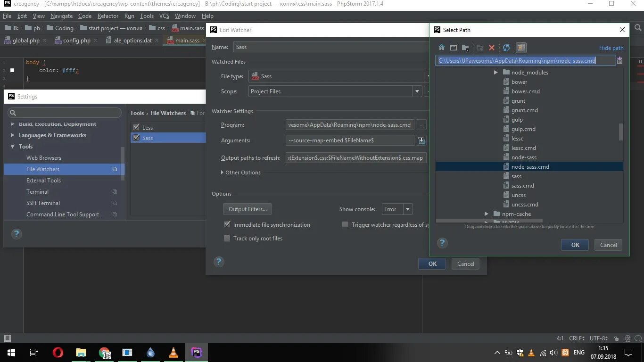
Task: Click browse button next to Program field
Action: click(421, 125)
